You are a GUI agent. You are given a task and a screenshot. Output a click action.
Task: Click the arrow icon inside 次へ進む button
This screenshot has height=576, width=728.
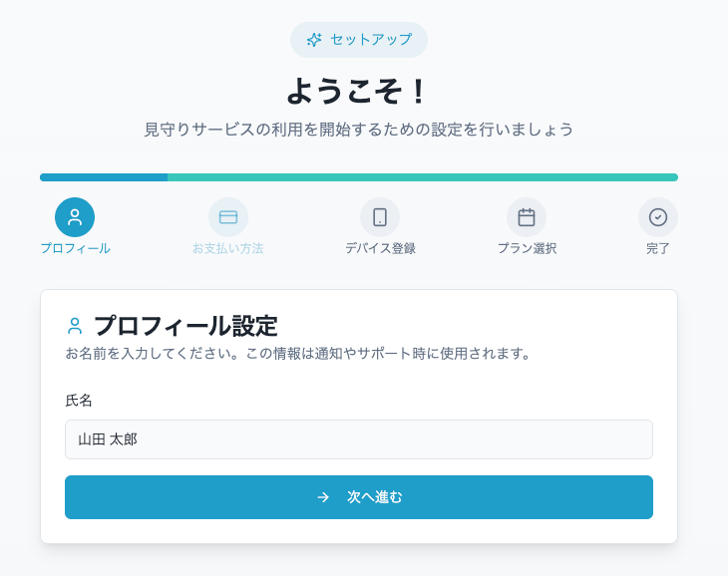click(x=323, y=497)
